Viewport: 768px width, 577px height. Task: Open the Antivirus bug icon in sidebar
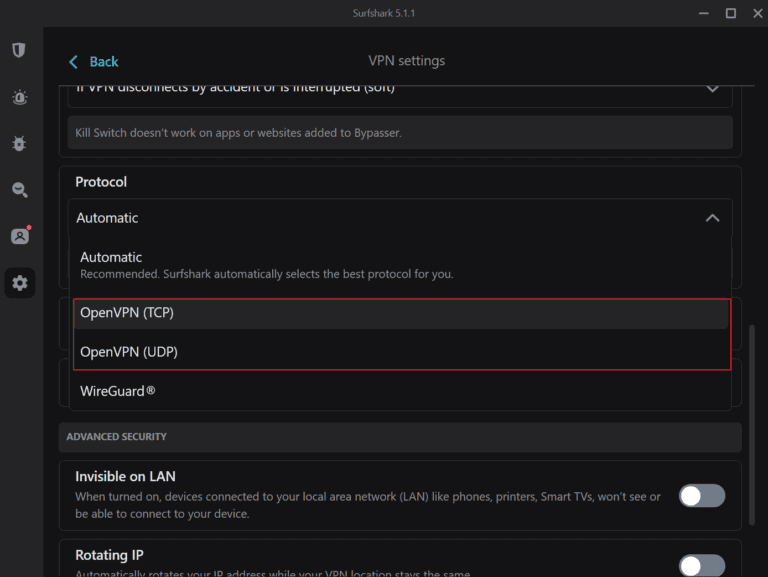(x=19, y=144)
